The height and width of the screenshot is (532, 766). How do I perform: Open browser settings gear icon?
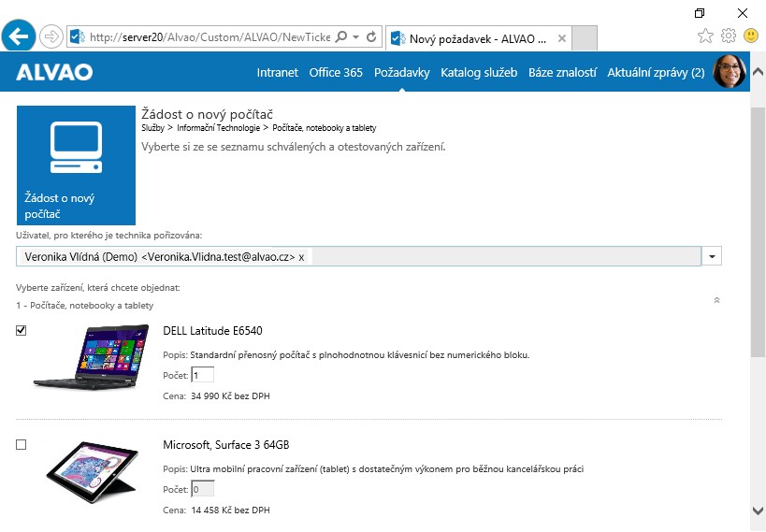point(728,36)
